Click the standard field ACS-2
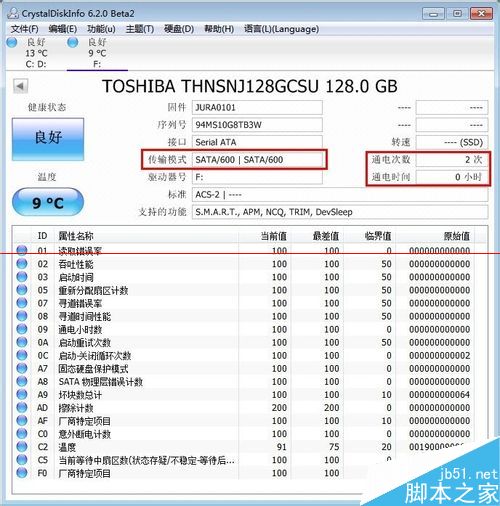Image resolution: width=500 pixels, height=506 pixels. click(340, 194)
